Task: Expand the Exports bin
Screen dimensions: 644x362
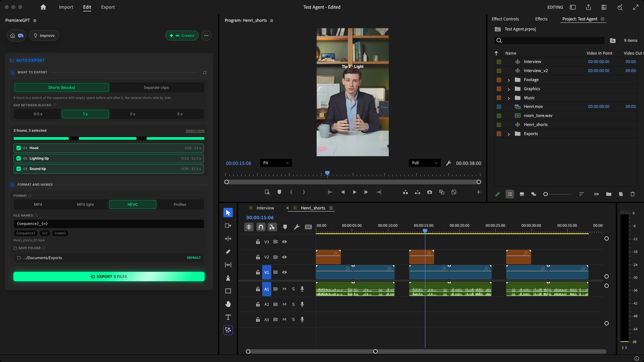Action: pos(509,134)
